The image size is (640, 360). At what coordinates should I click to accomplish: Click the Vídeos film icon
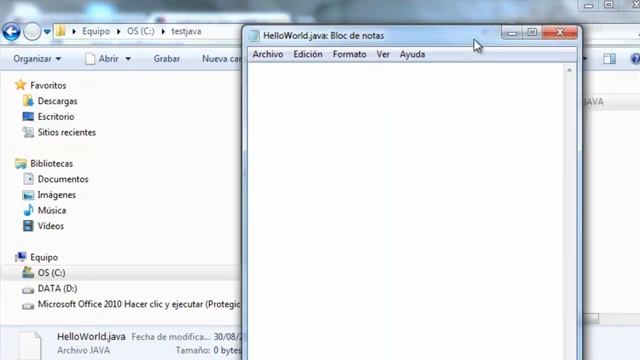pos(28,226)
